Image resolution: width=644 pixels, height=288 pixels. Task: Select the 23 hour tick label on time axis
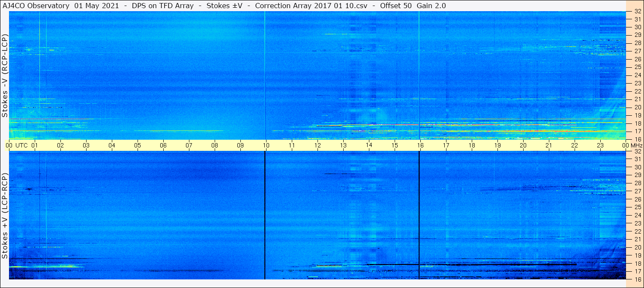click(x=600, y=145)
